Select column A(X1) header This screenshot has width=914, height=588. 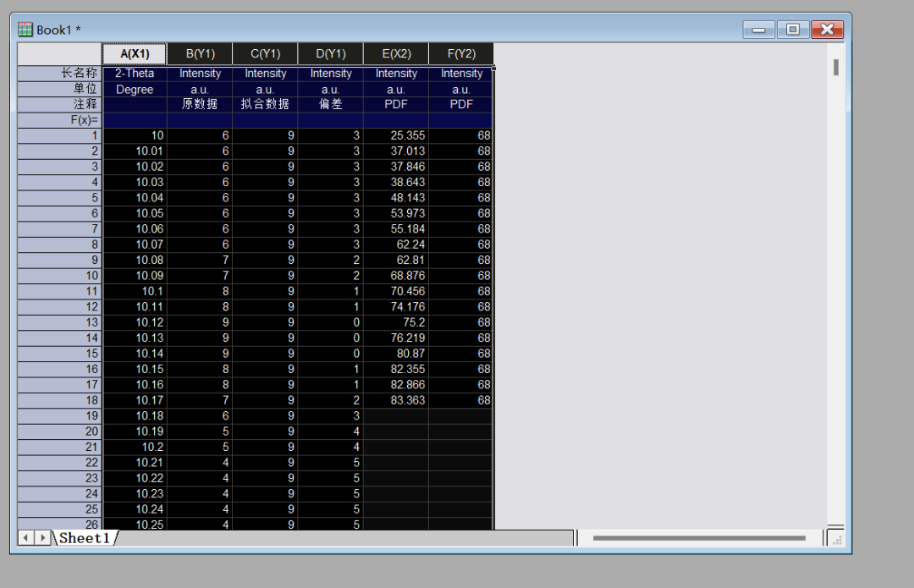point(135,54)
